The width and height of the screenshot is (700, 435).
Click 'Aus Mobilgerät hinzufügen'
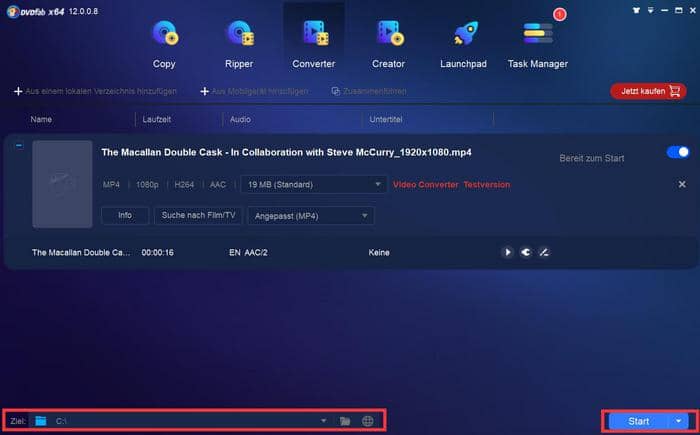(254, 91)
